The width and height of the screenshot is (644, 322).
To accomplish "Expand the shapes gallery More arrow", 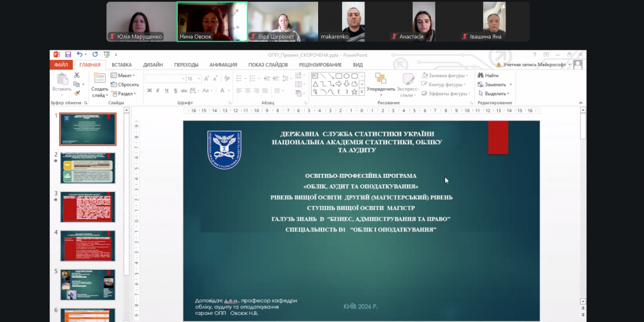I will (362, 92).
